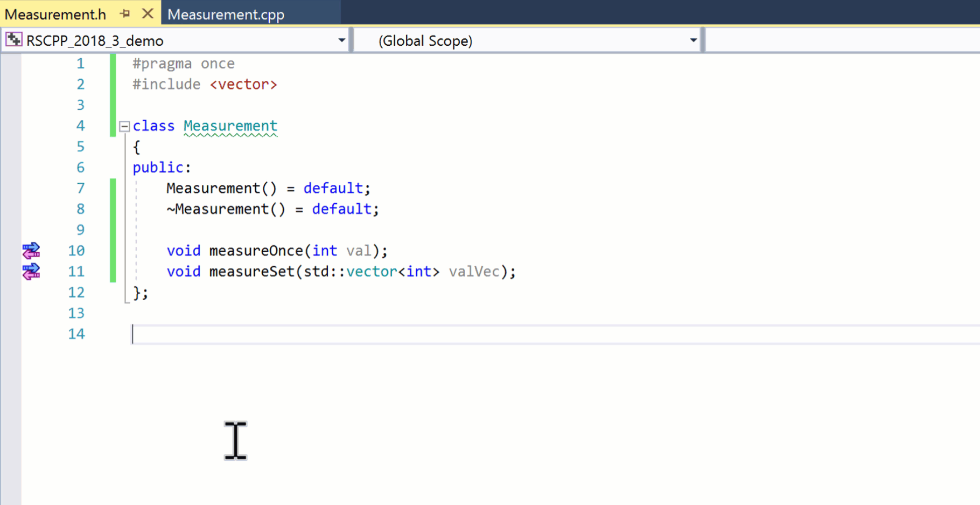Click the green change bar beside line 2

pos(113,84)
